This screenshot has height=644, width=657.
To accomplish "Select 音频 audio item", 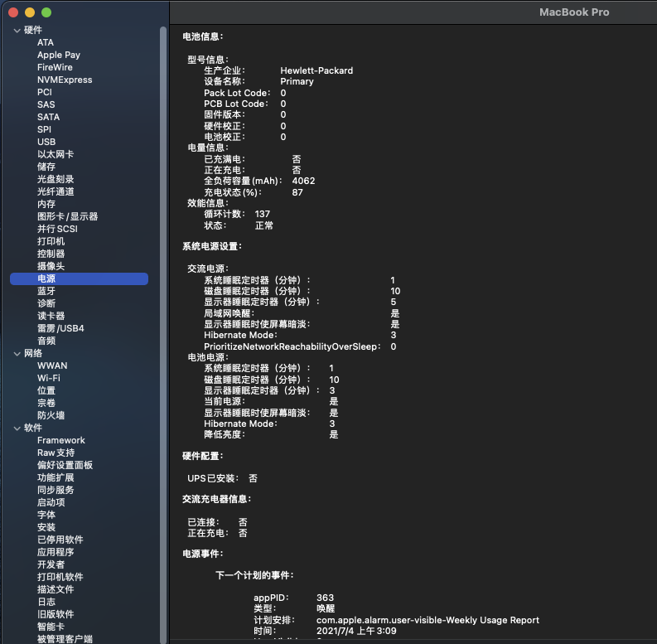I will 46,341.
